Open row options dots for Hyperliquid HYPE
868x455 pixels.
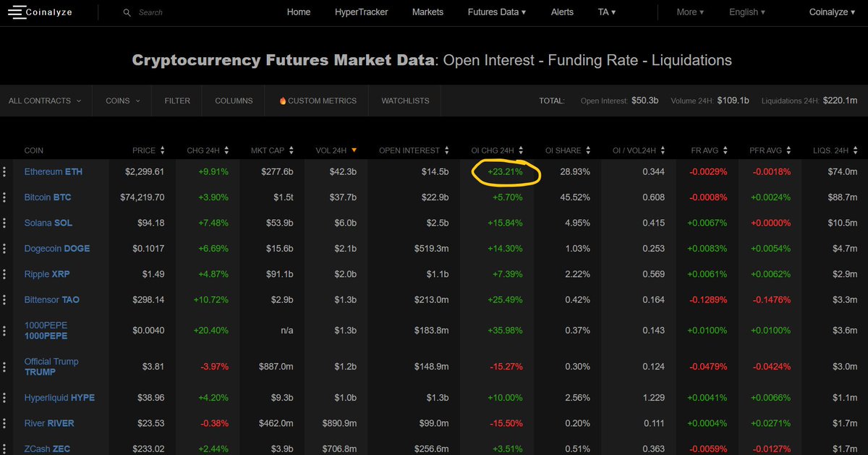[4, 398]
